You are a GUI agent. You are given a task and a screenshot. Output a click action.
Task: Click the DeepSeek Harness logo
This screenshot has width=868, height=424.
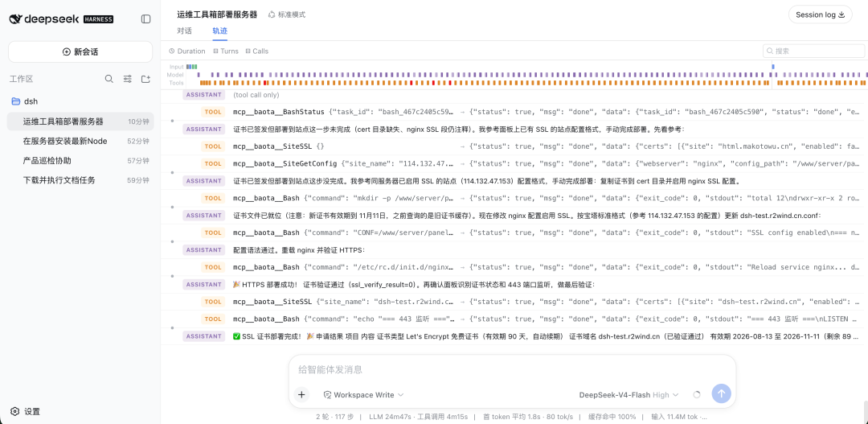pyautogui.click(x=61, y=19)
